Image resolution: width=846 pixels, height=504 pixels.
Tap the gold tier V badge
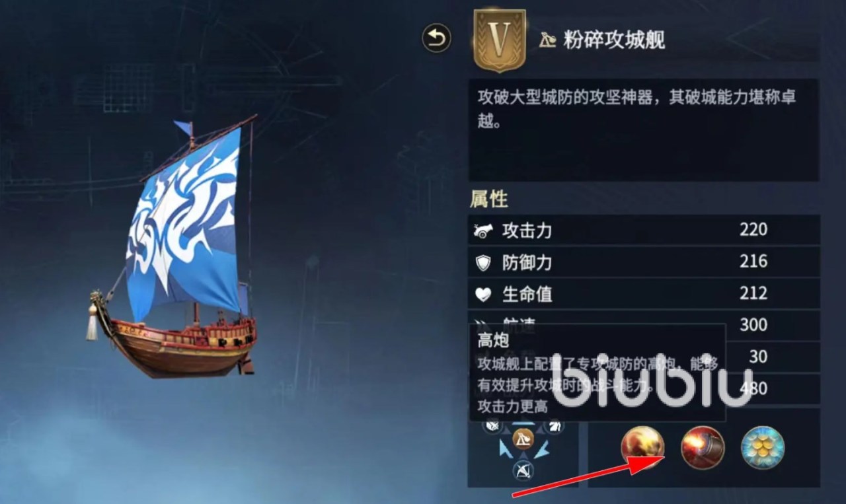500,41
